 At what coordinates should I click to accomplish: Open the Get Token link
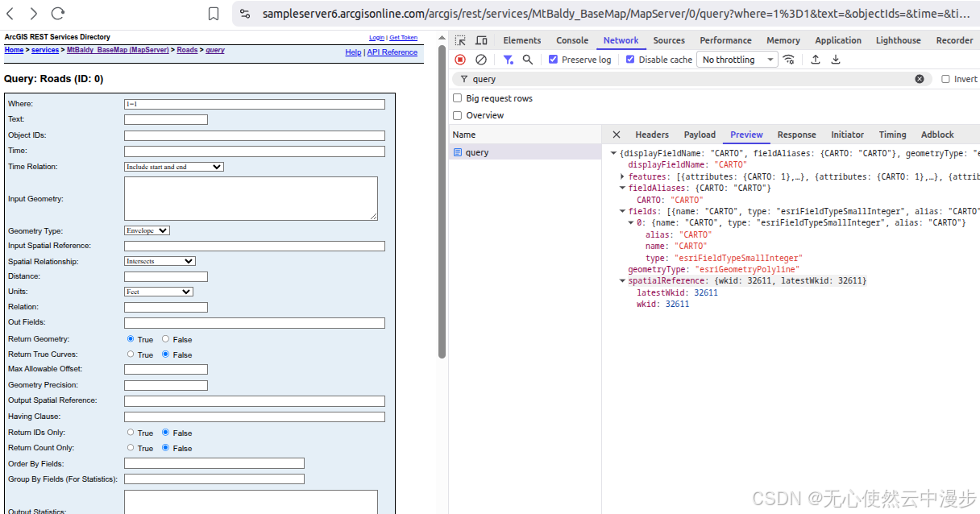point(403,38)
